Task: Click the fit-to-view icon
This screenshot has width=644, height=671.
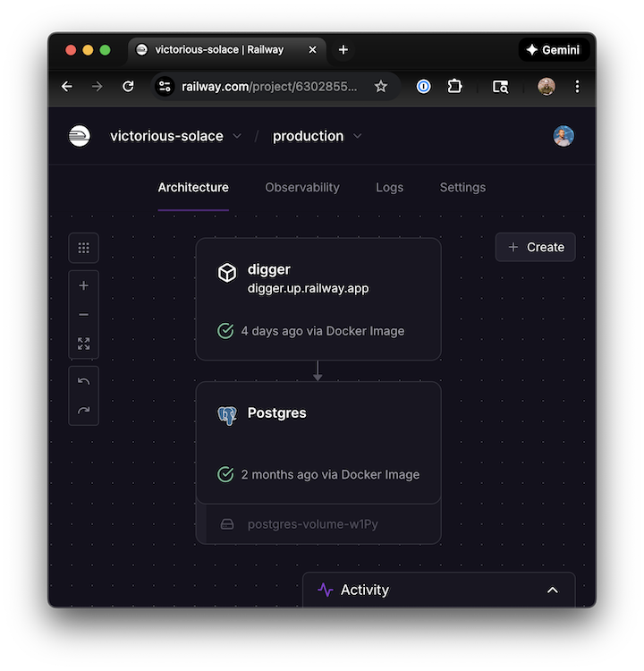Action: click(83, 344)
